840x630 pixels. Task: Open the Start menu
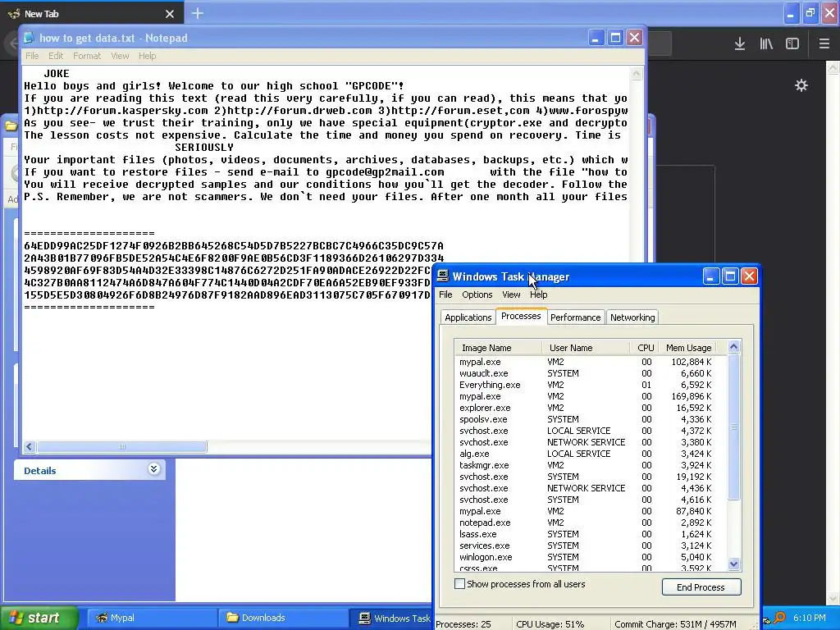click(x=39, y=618)
